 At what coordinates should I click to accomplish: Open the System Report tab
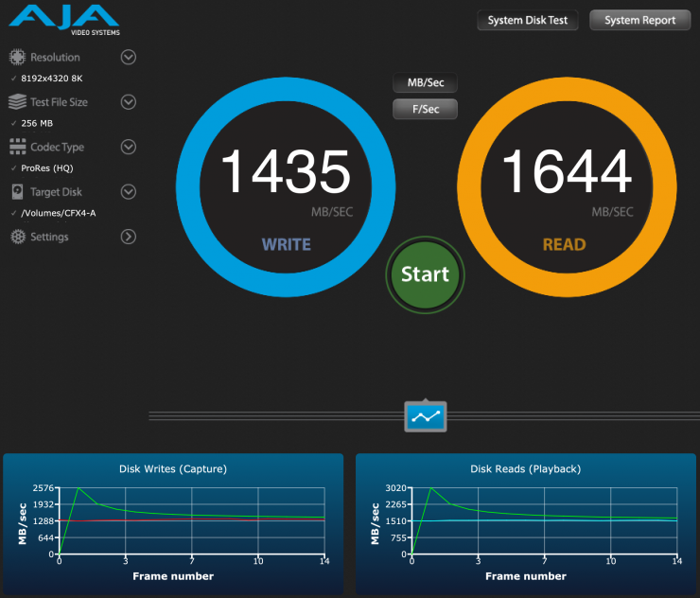pyautogui.click(x=639, y=21)
